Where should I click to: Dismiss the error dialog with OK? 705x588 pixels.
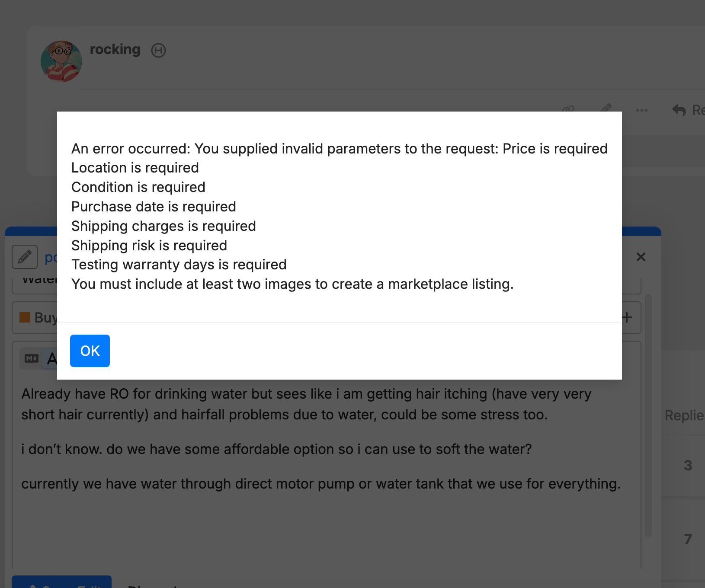(x=90, y=351)
